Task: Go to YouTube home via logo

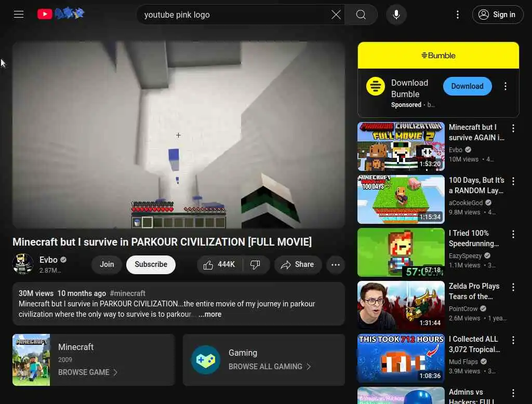Action: pos(61,14)
